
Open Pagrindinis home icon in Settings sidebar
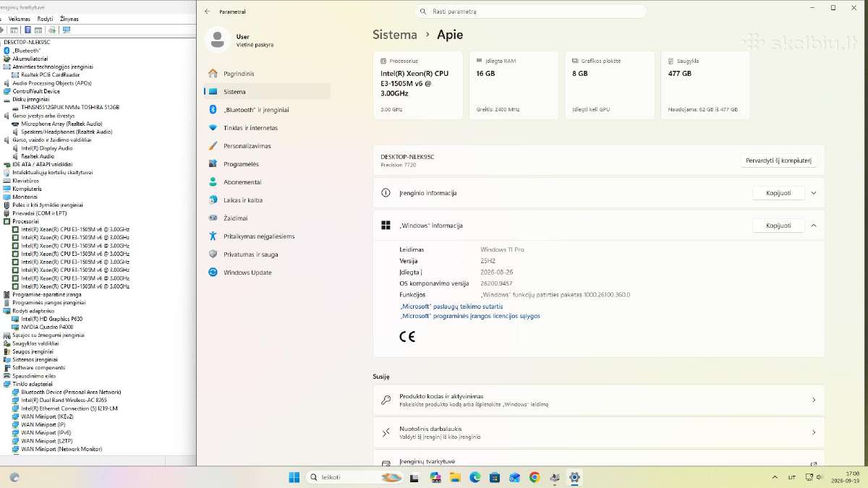coord(213,74)
